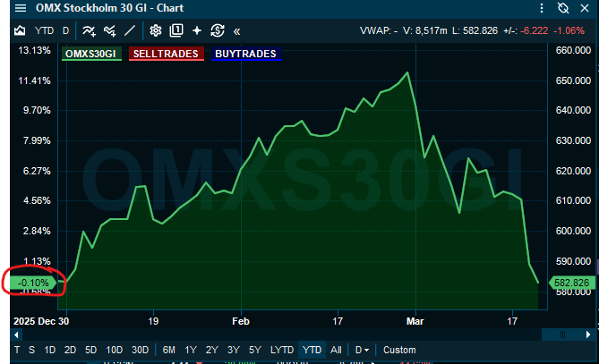This screenshot has width=599, height=364.
Task: Click the 13.13% percent axis label
Action: [34, 50]
